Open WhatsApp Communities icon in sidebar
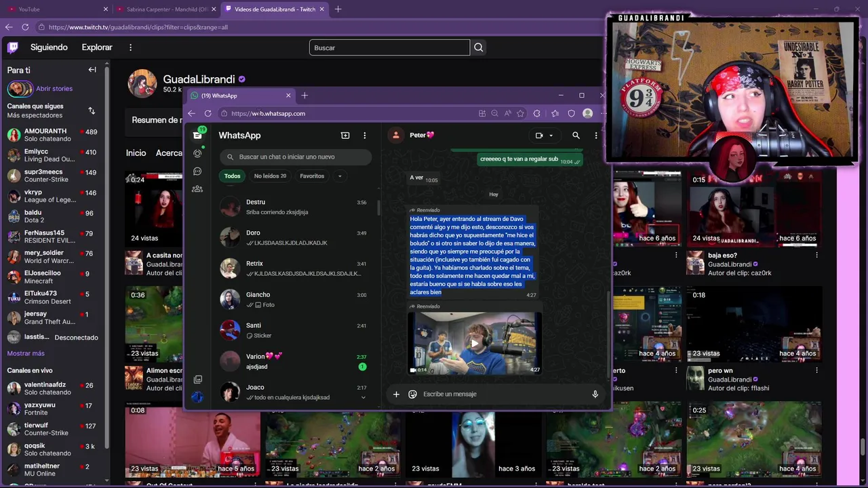The width and height of the screenshot is (868, 488). (x=197, y=189)
